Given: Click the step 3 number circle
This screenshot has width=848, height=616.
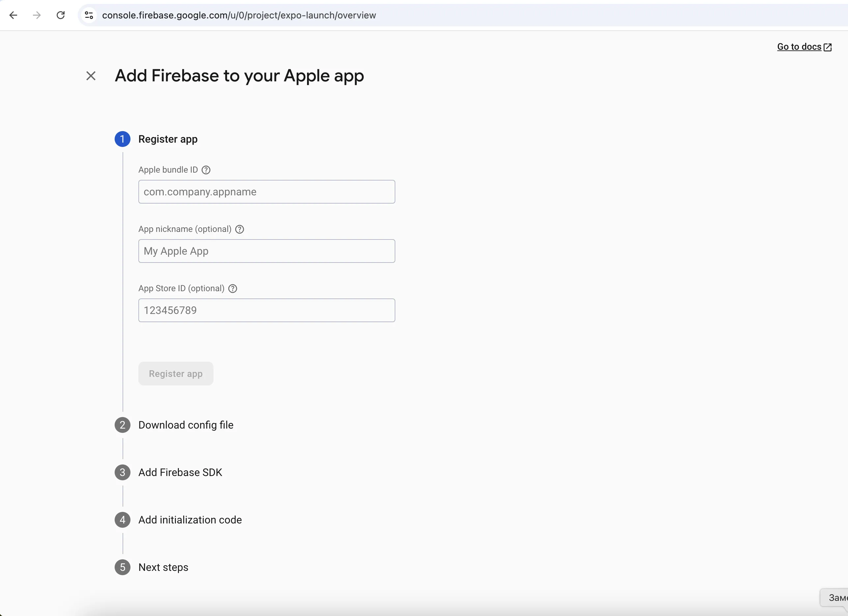Looking at the screenshot, I should pyautogui.click(x=122, y=472).
